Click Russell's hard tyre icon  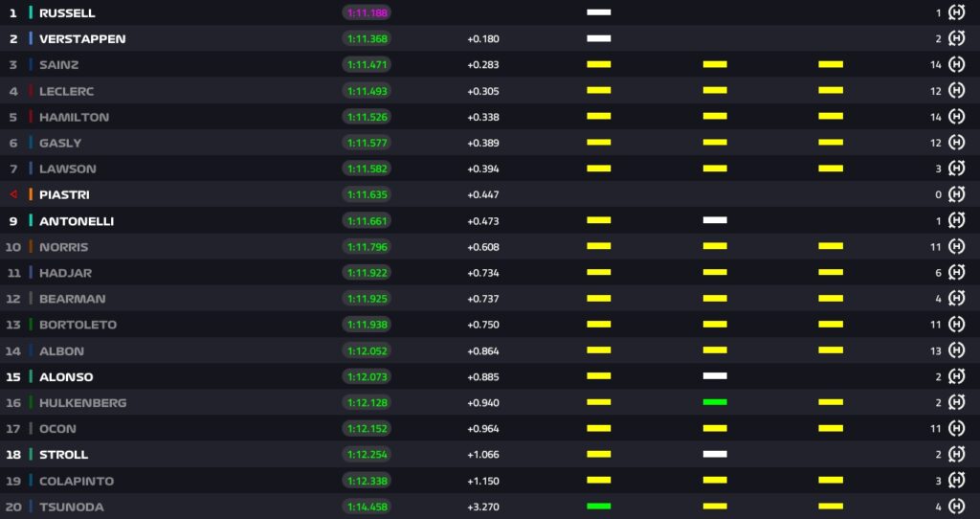point(956,13)
